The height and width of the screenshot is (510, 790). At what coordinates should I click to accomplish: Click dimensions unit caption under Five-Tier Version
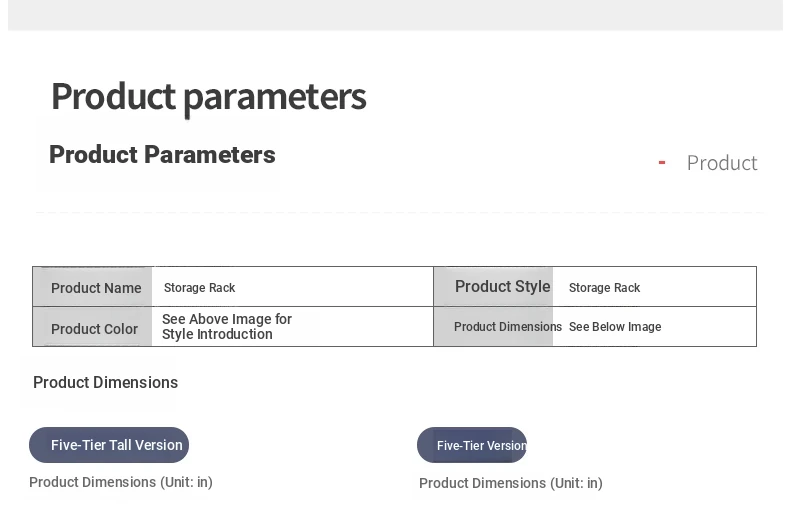[x=511, y=483]
